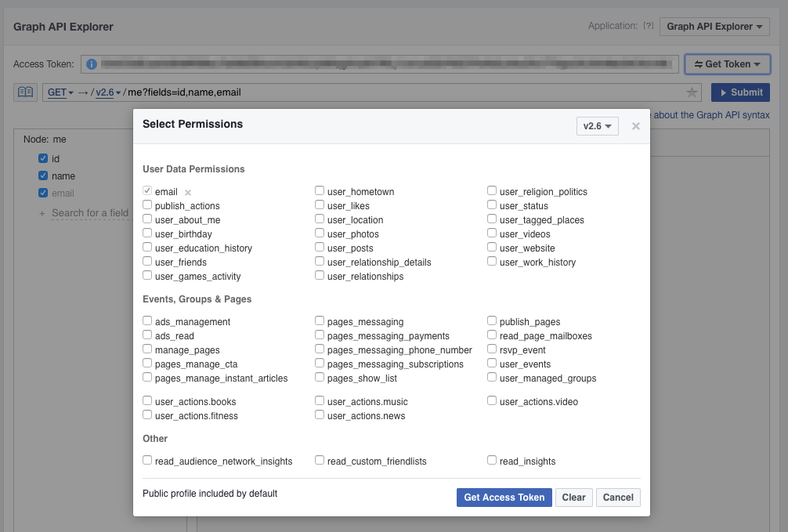Viewport: 788px width, 532px height.
Task: Check user_relationship_details permission
Action: pos(320,261)
